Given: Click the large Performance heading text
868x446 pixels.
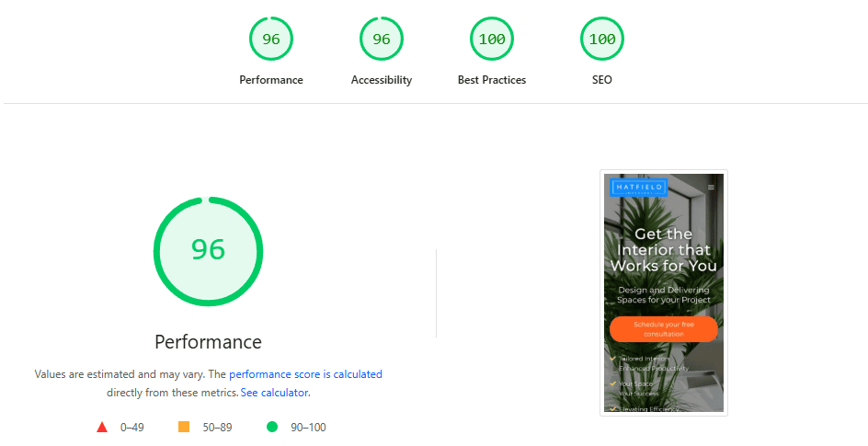Looking at the screenshot, I should 208,342.
